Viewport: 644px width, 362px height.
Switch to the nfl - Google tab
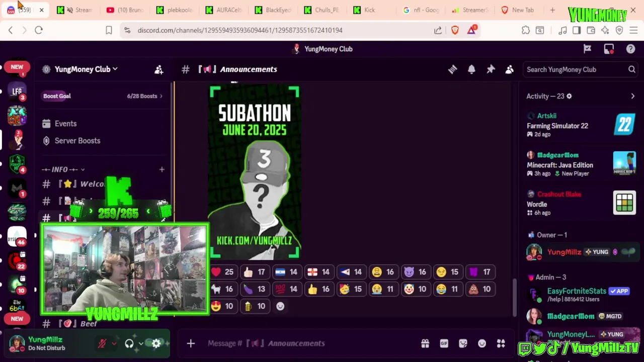tap(422, 10)
